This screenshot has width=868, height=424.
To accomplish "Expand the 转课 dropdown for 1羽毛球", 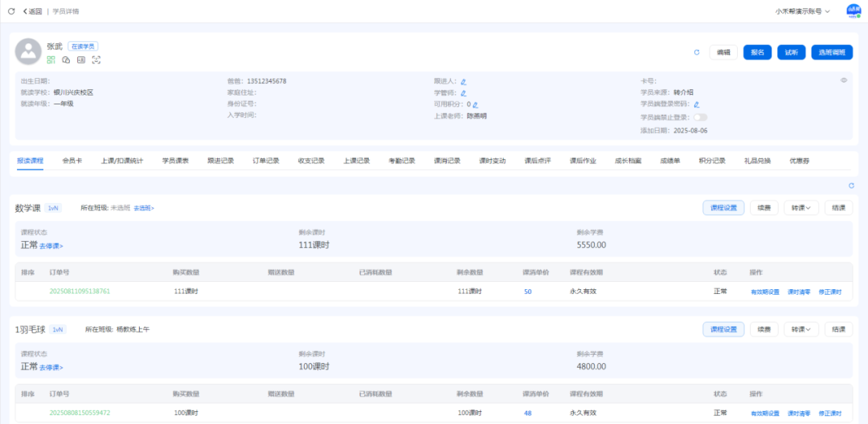I will click(800, 329).
